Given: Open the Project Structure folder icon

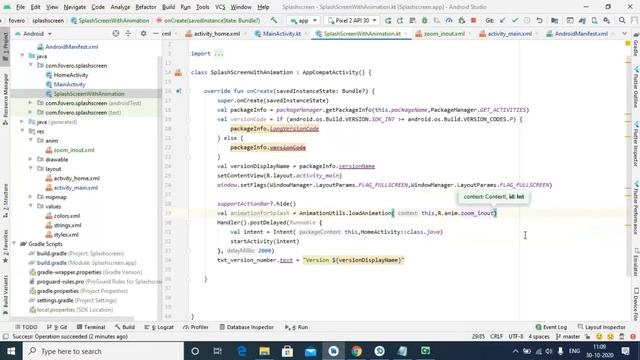Looking at the screenshot, I should 555,20.
